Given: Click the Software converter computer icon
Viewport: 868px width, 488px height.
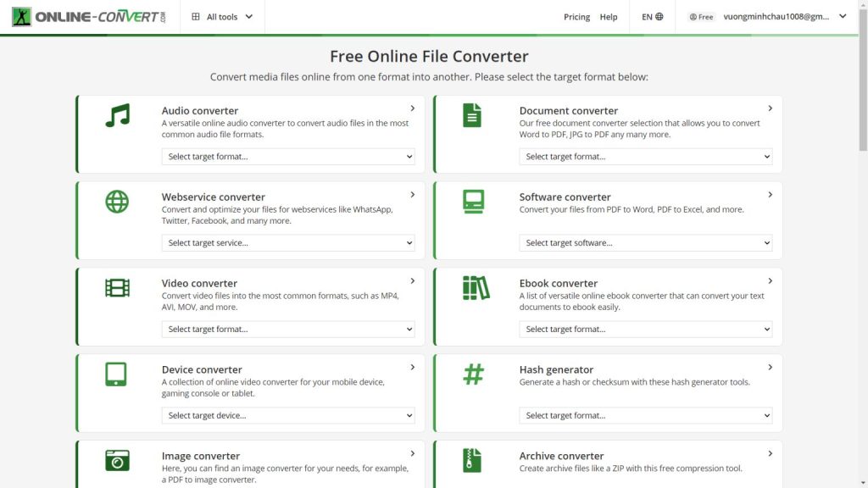Looking at the screenshot, I should pyautogui.click(x=473, y=202).
